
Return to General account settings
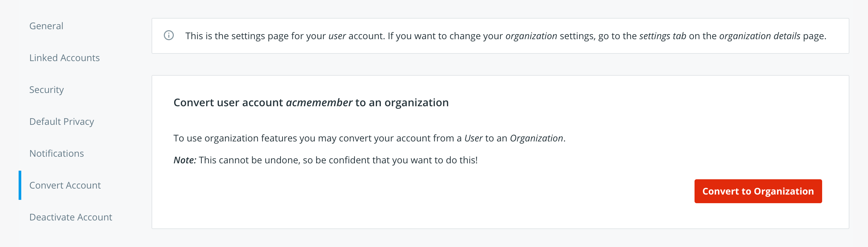tap(46, 26)
